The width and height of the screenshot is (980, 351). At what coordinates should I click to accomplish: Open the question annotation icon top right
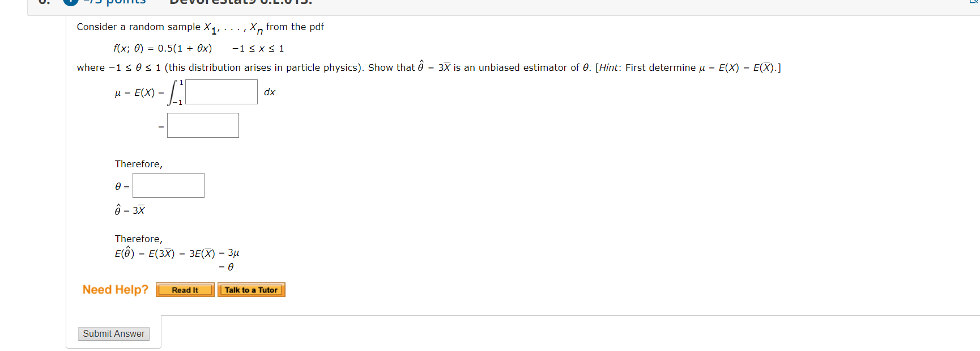point(973,3)
